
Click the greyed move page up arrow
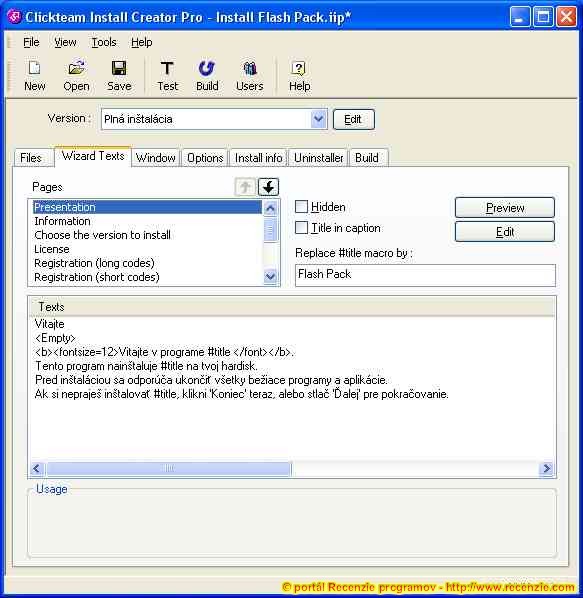point(245,187)
